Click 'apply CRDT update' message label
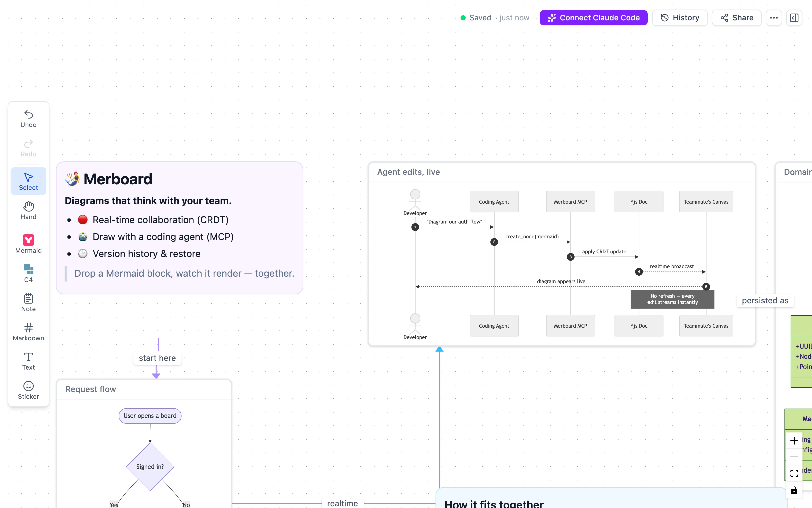 pyautogui.click(x=604, y=252)
